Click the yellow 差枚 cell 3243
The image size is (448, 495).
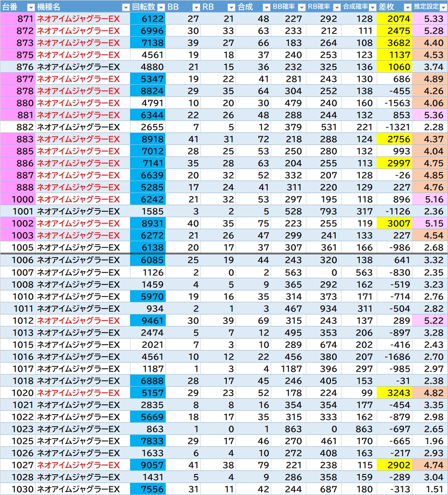[395, 393]
